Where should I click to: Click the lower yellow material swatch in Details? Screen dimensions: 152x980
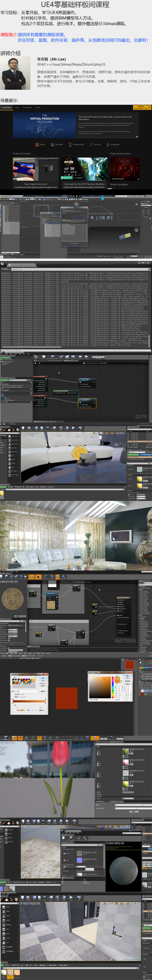[x=139, y=486]
